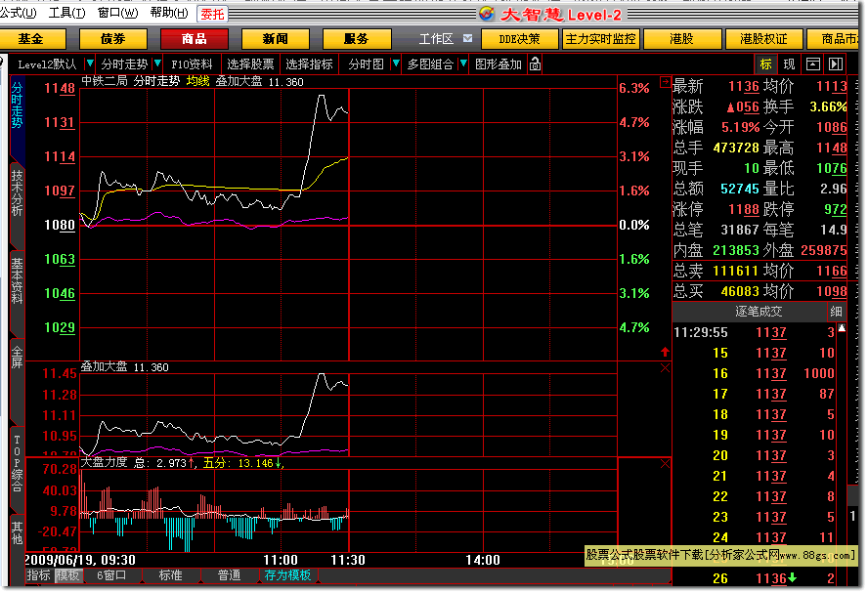Expand the 多图组合 dropdown arrow

coord(463,64)
